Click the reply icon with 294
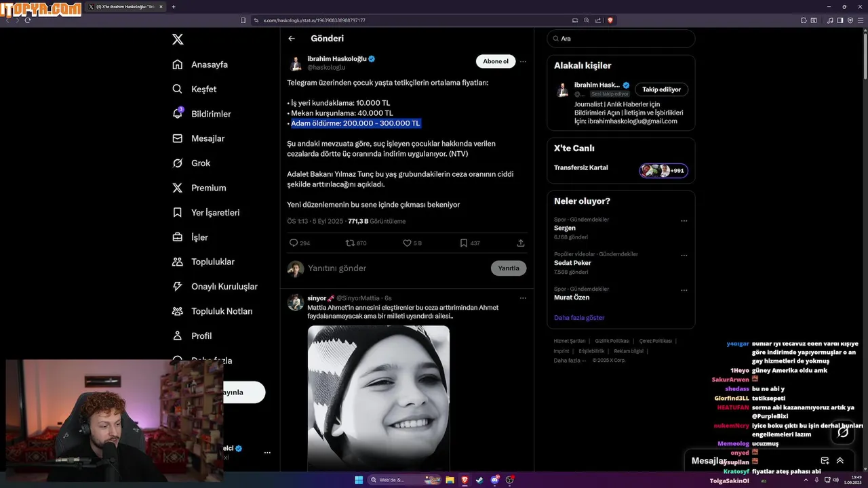The image size is (868, 488). point(294,243)
